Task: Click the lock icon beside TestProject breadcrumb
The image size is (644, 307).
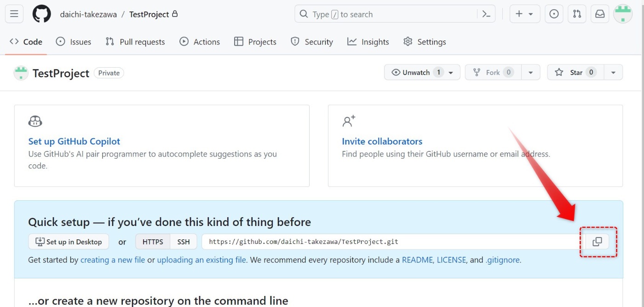Action: (175, 14)
